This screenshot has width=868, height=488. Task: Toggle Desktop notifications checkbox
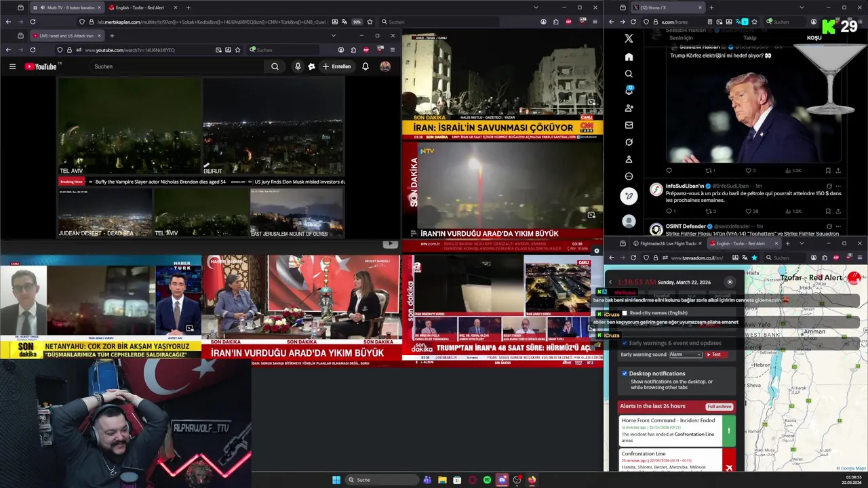click(x=625, y=373)
